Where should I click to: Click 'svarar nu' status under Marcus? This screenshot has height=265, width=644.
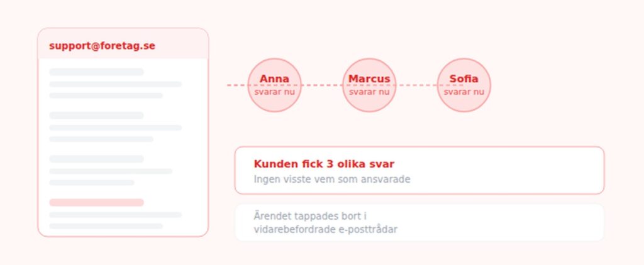(369, 92)
